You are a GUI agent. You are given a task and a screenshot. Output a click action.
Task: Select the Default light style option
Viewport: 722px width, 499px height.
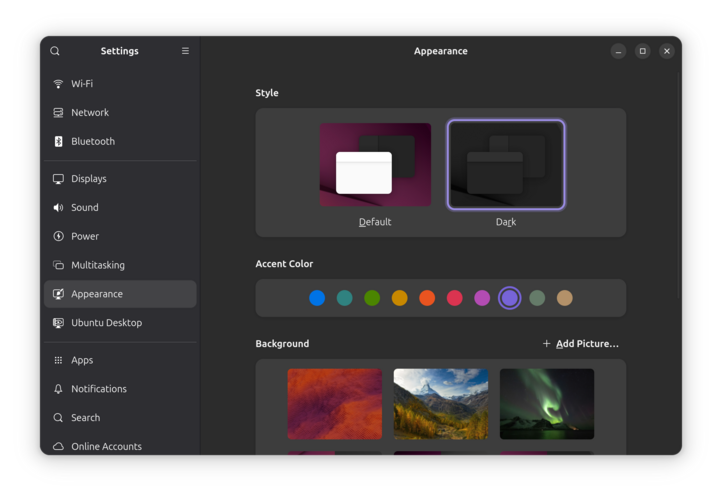(375, 165)
